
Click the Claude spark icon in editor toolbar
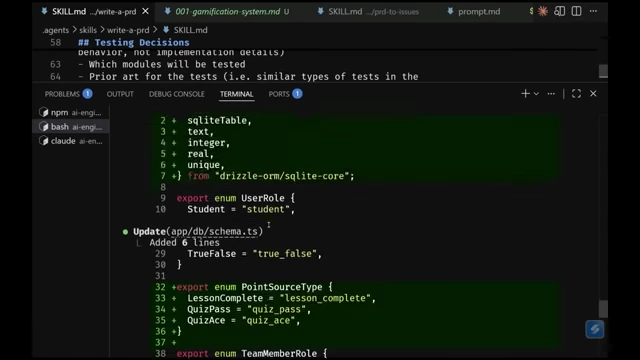click(542, 11)
